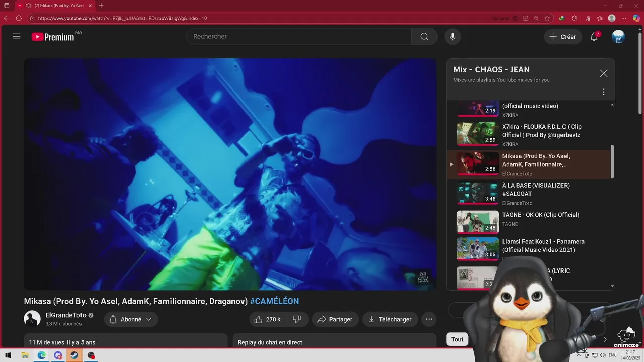Reload the page with refresh icon

tap(19, 18)
